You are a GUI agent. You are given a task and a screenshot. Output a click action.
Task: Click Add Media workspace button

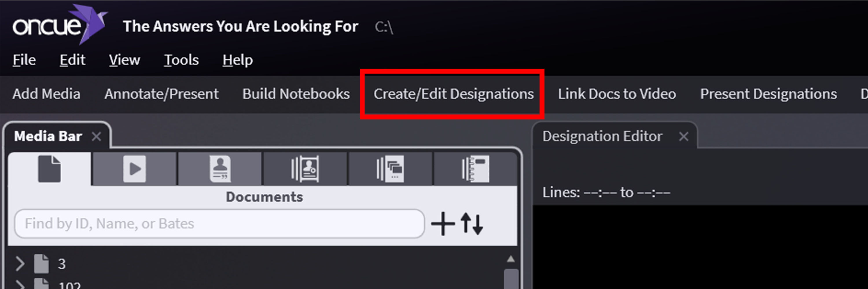(47, 94)
